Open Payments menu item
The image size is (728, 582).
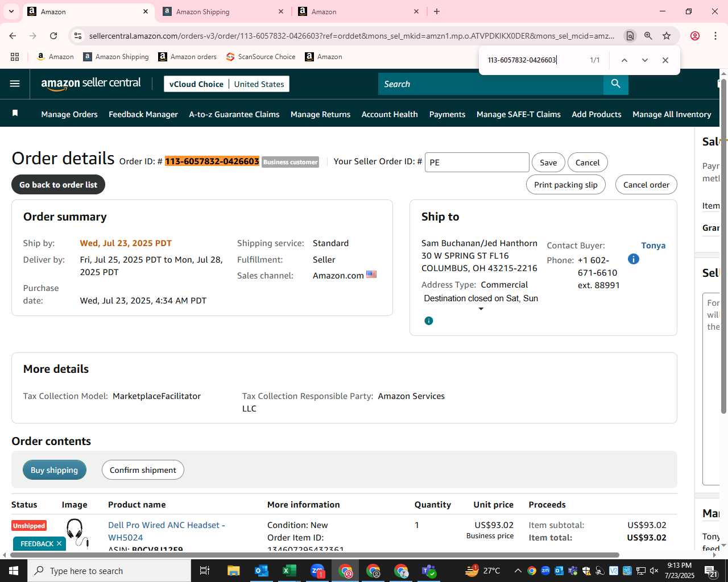[447, 114]
